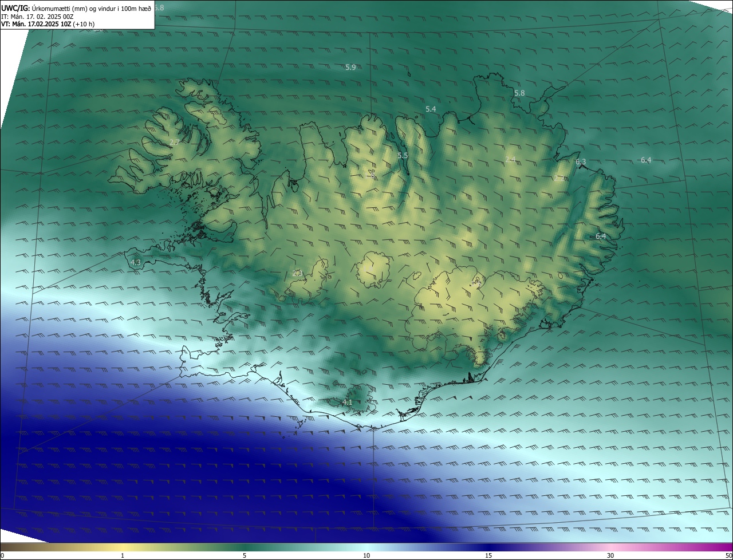Click the 30 label on the color scale
Viewport: 733px width, 560px height.
tap(610, 555)
